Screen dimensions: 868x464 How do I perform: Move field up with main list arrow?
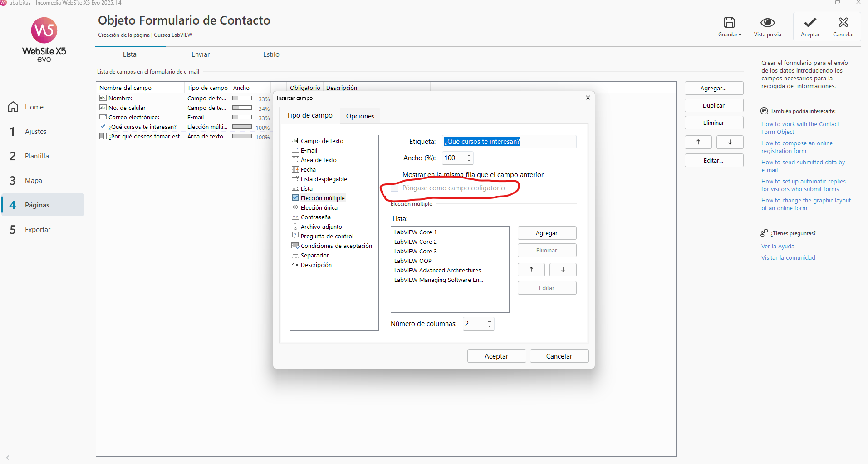click(698, 142)
